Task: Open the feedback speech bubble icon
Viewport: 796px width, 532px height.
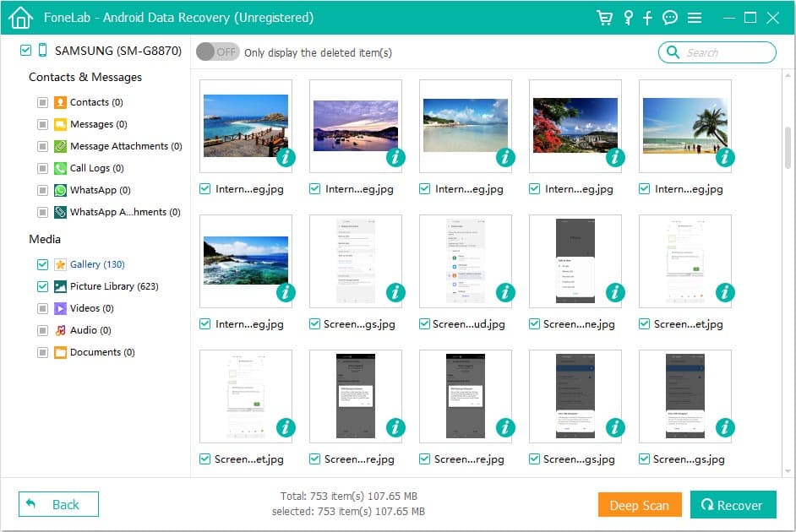Action: click(x=669, y=17)
